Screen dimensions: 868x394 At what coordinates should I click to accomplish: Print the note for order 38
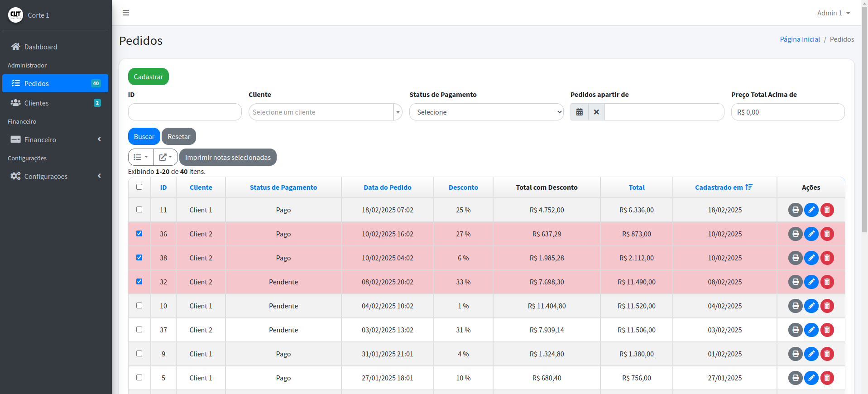795,258
